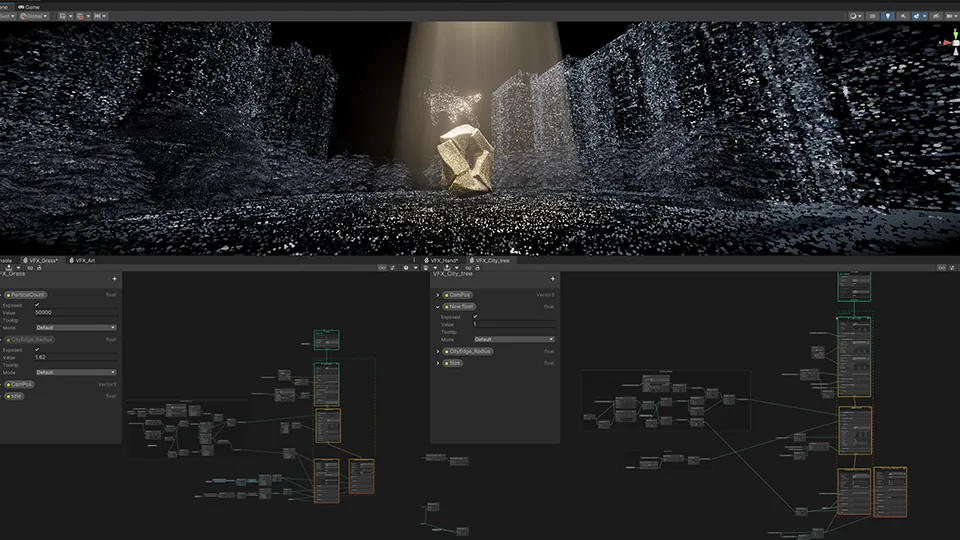Screen dimensions: 960x540
Task: Click the green Y axis on scene gizmo
Action: pos(956,34)
